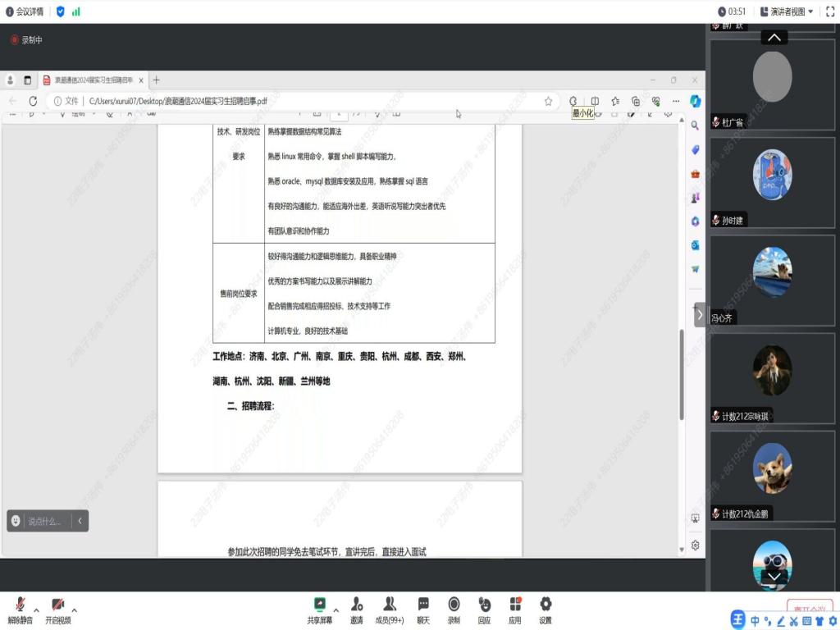This screenshot has height=630, width=840.
Task: Open browser essentials heart icon
Action: pyautogui.click(x=655, y=101)
